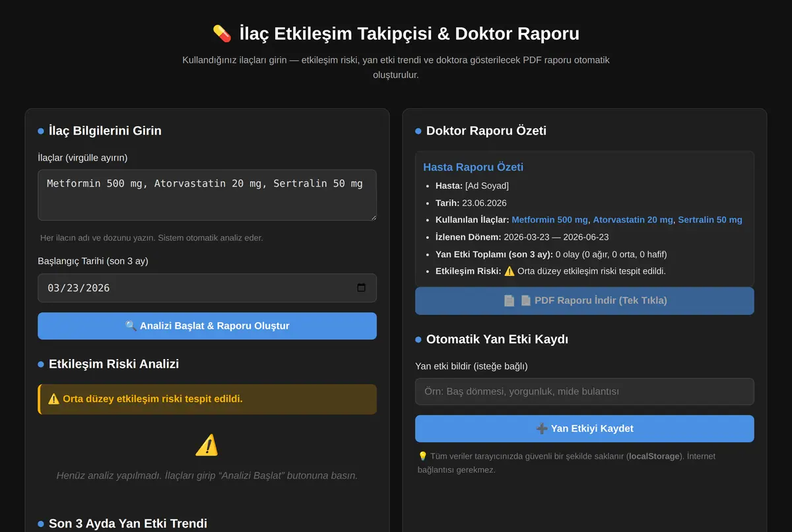Screen dimensions: 792x532
Task: Click the Hasta Raporu Özeti heading
Action: click(473, 167)
